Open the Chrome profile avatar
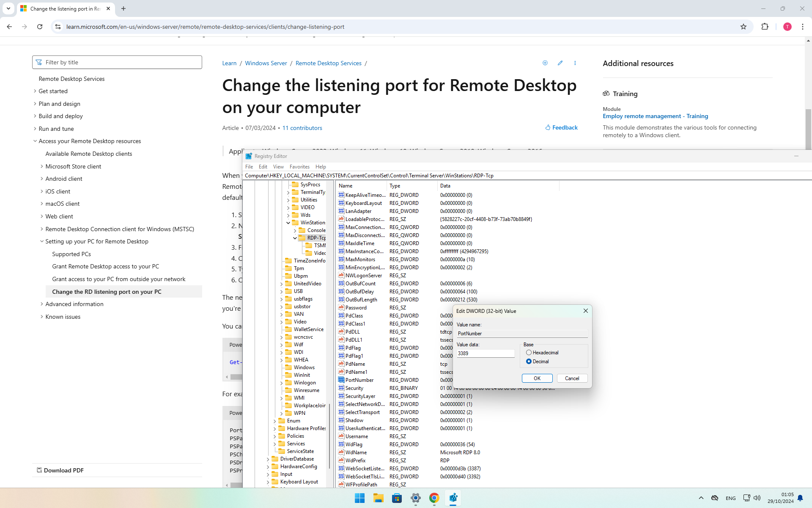This screenshot has width=812, height=508. point(787,27)
